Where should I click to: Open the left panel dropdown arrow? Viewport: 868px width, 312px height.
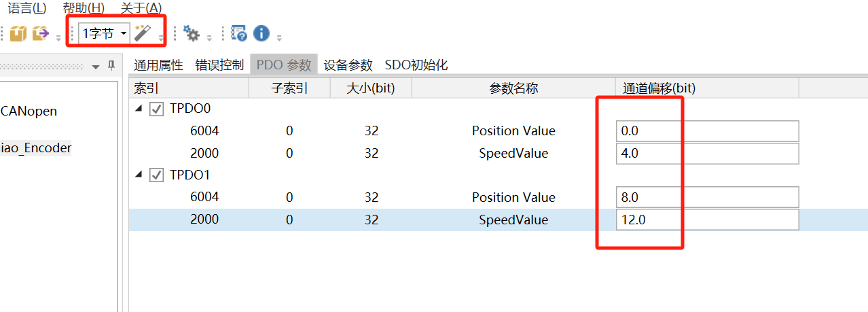(x=95, y=67)
